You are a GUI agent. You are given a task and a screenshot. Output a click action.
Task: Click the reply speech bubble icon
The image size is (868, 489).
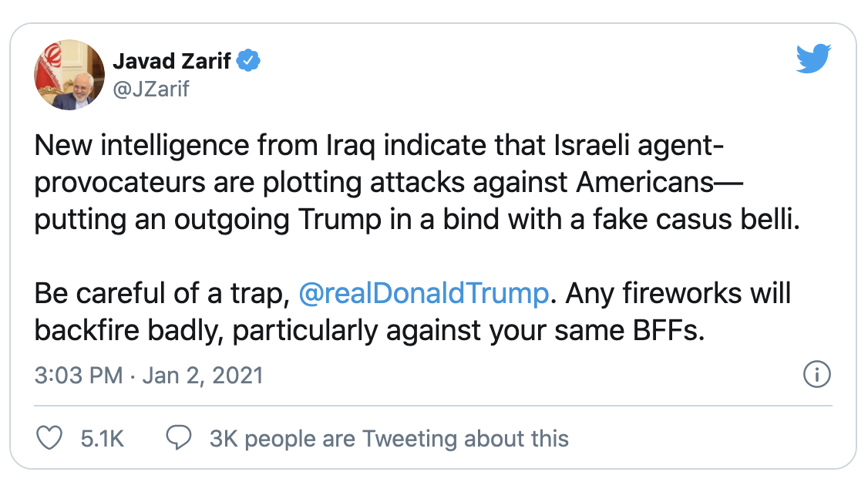(x=179, y=438)
